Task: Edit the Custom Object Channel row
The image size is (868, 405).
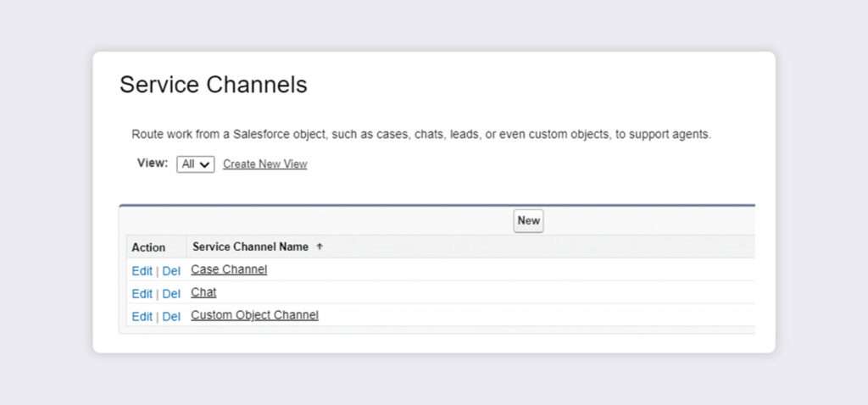Action: (142, 317)
